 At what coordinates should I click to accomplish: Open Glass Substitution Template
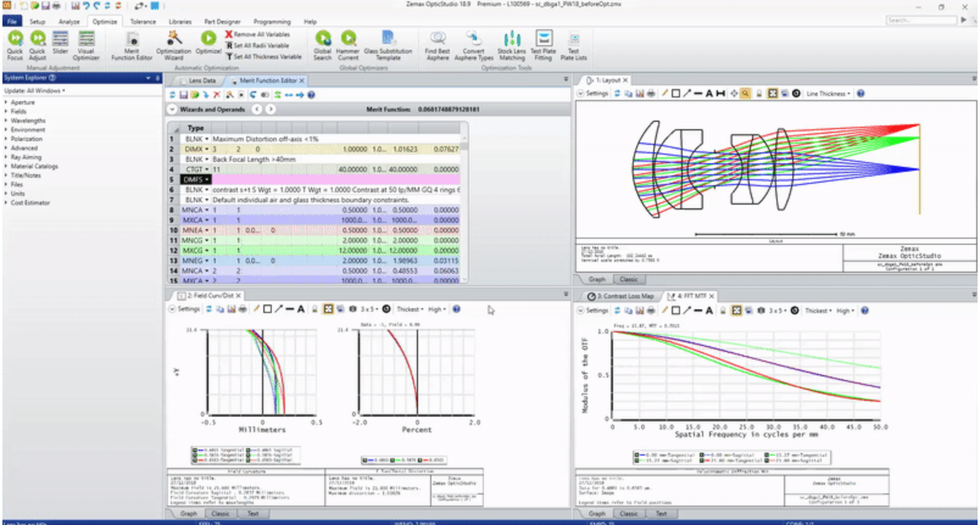tap(388, 45)
